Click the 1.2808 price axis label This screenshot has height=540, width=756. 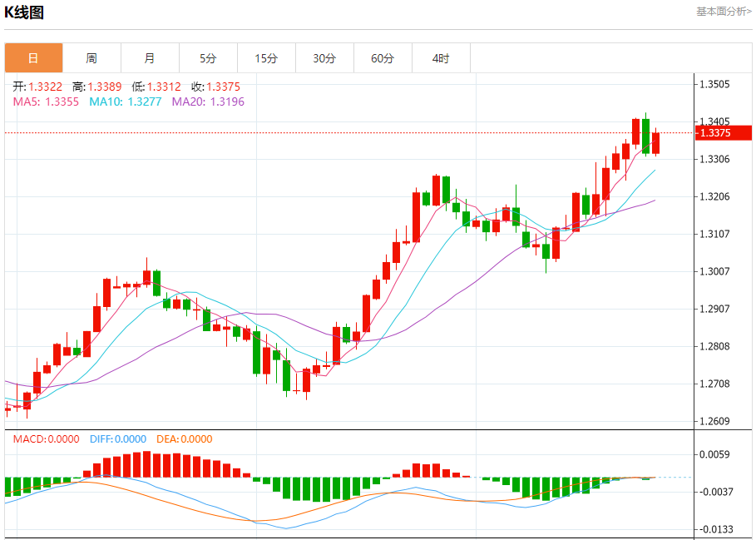point(714,346)
